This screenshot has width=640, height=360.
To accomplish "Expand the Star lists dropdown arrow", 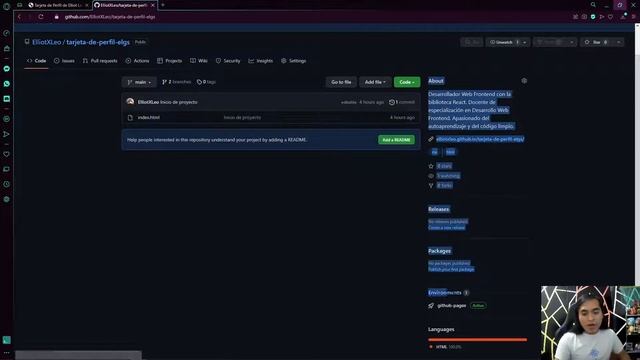I will (619, 42).
